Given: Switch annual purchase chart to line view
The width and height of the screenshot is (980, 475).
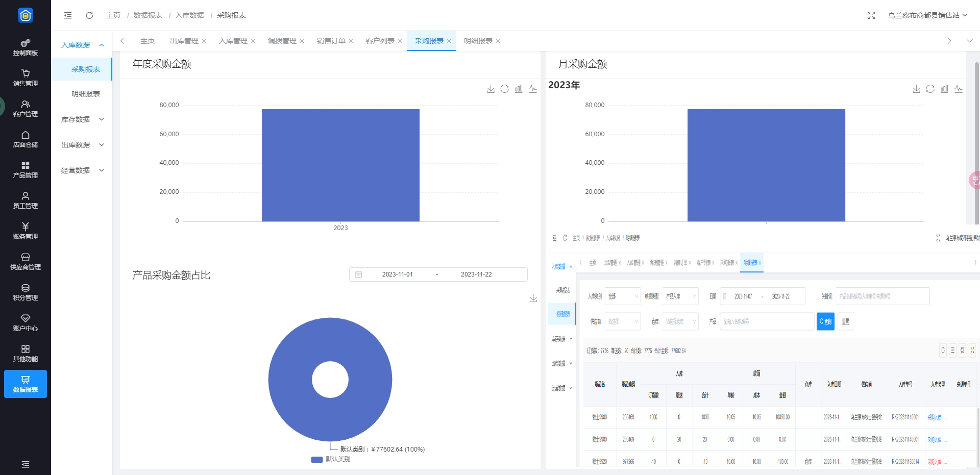Looking at the screenshot, I should [x=532, y=89].
